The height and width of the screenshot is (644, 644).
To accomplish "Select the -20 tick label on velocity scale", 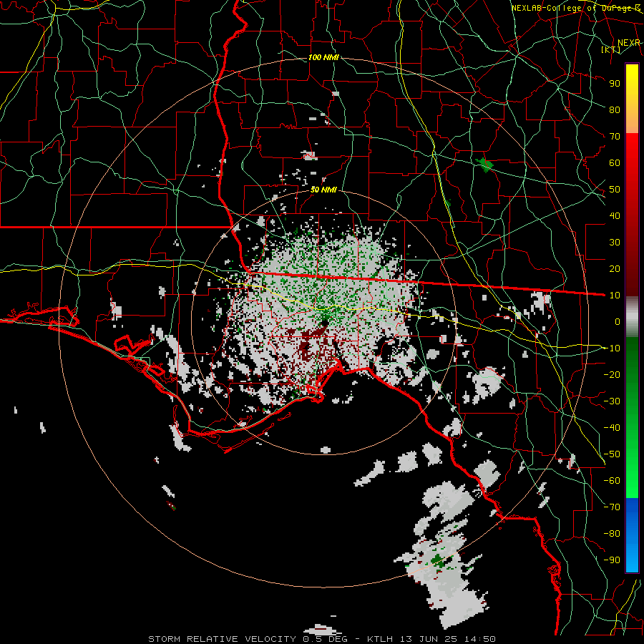I will [x=612, y=374].
